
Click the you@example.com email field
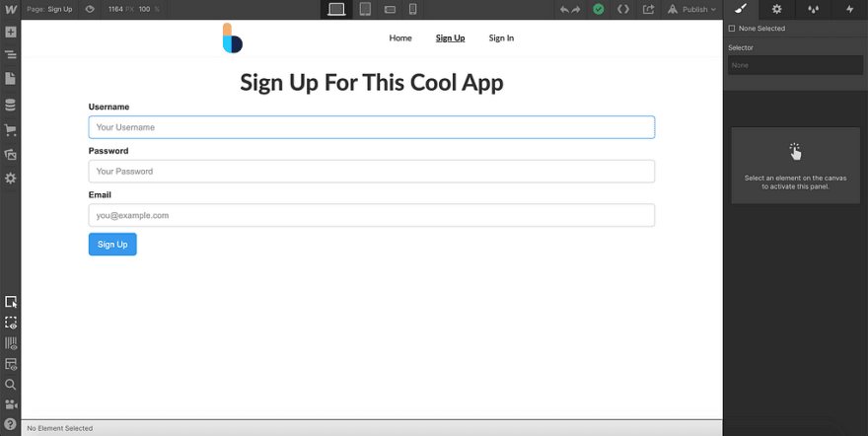[372, 216]
